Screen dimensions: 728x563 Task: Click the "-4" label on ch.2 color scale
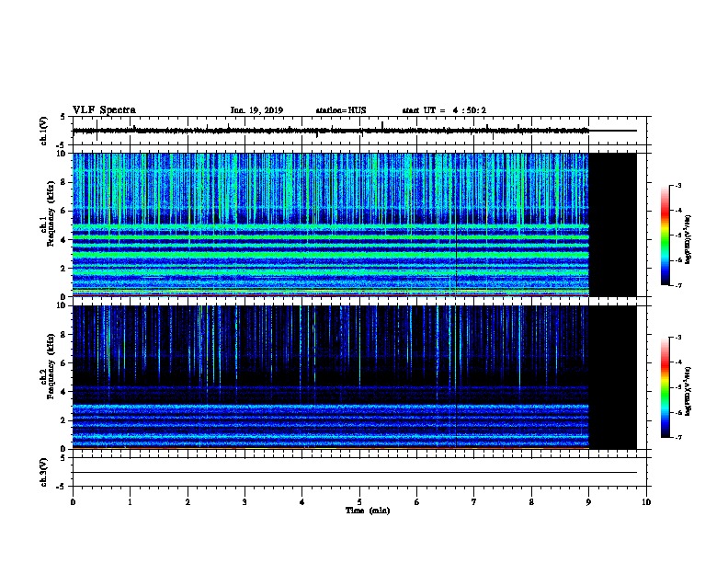[x=677, y=362]
